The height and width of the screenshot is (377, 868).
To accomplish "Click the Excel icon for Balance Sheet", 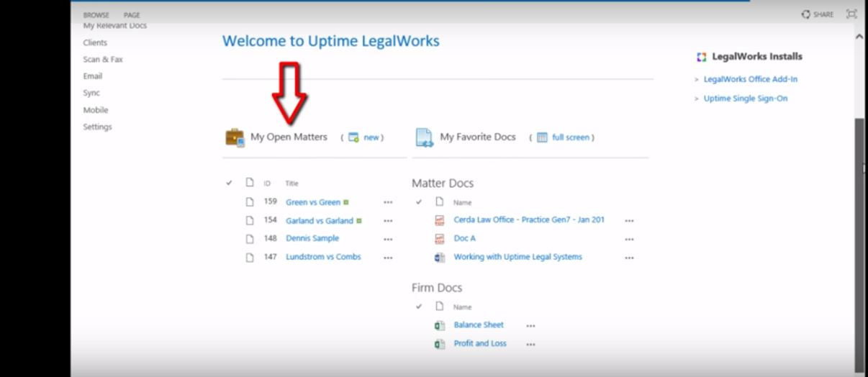I will [440, 326].
